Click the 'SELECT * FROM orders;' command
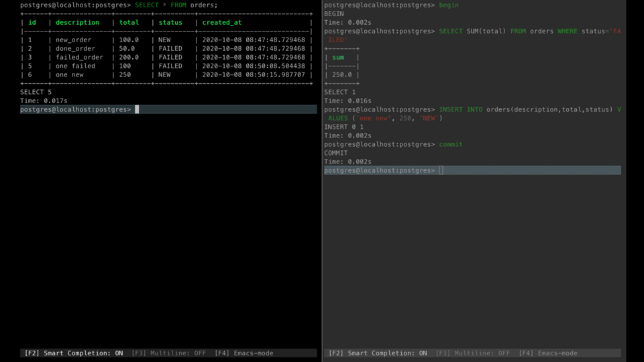This screenshot has height=362, width=644. [x=176, y=5]
